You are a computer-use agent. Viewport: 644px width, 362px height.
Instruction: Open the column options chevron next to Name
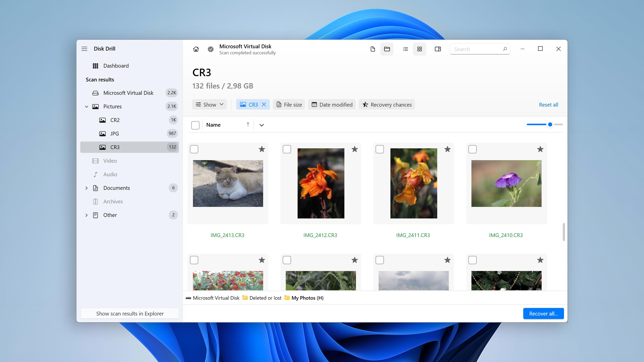tap(262, 125)
